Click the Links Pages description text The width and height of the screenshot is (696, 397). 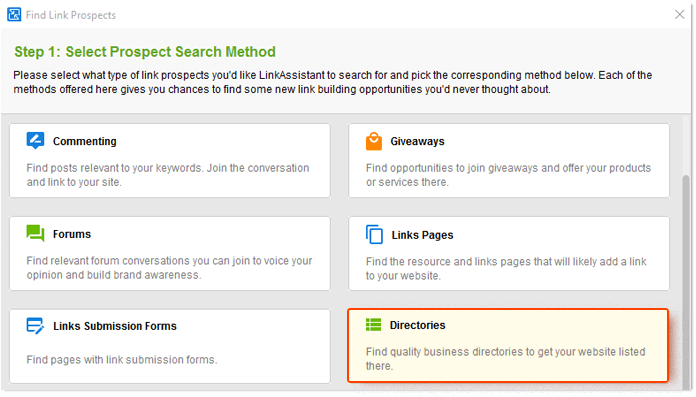click(506, 269)
